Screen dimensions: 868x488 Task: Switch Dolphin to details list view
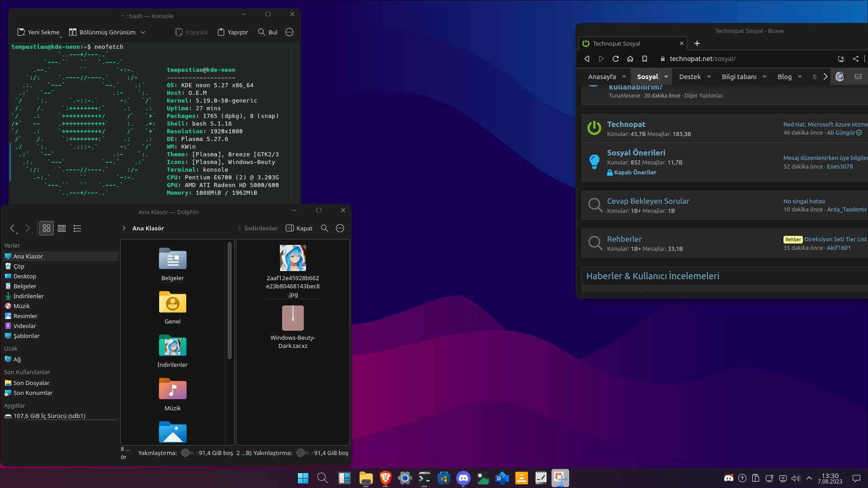click(x=77, y=228)
